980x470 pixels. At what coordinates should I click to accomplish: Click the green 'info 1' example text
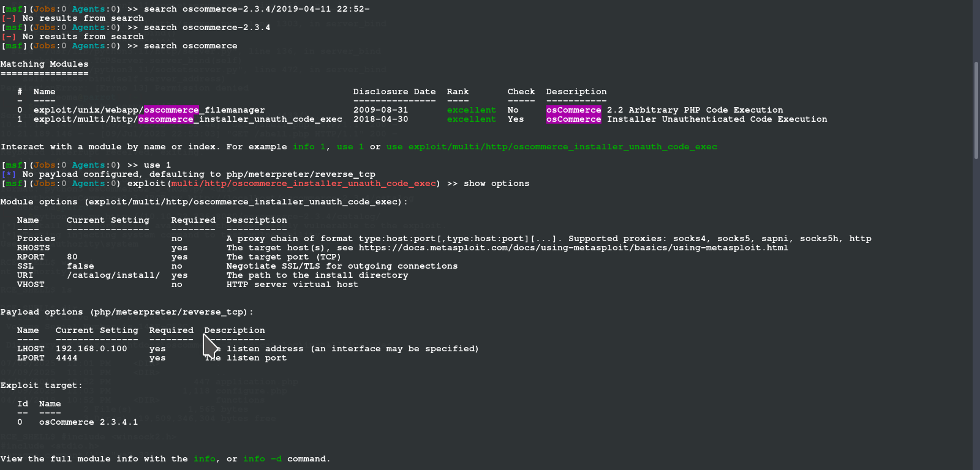pyautogui.click(x=309, y=147)
